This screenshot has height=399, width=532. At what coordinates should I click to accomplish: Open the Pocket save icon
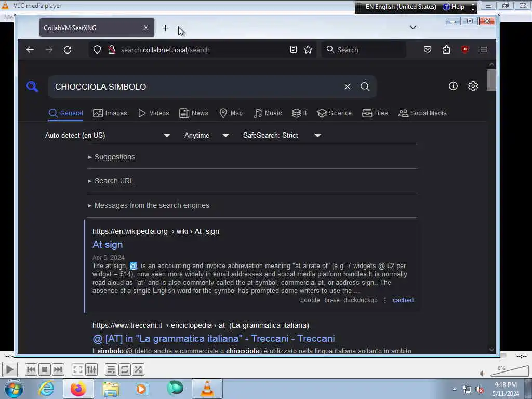click(x=428, y=49)
